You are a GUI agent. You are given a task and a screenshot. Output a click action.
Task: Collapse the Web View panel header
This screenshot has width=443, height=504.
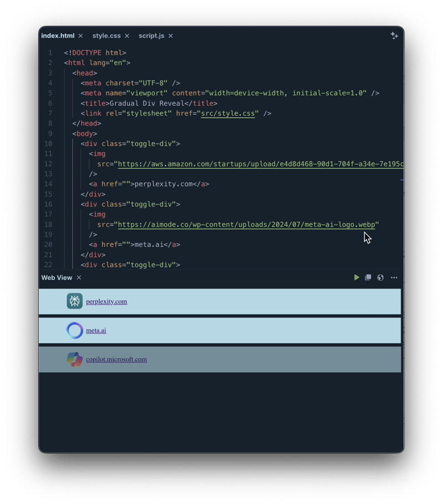coord(56,277)
